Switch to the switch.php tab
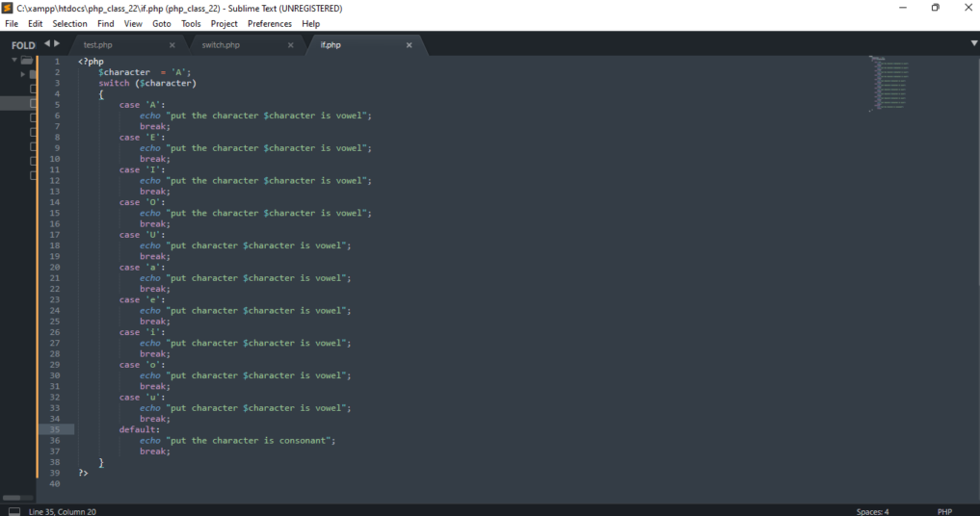Image resolution: width=980 pixels, height=516 pixels. coord(221,45)
